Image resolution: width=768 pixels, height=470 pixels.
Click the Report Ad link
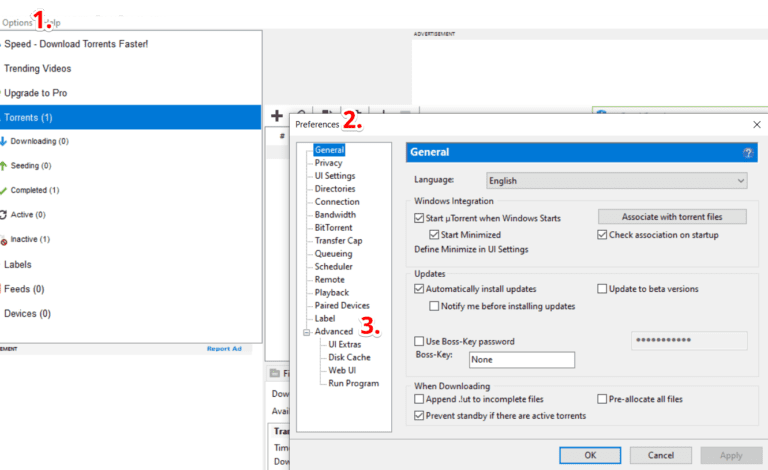coord(224,349)
